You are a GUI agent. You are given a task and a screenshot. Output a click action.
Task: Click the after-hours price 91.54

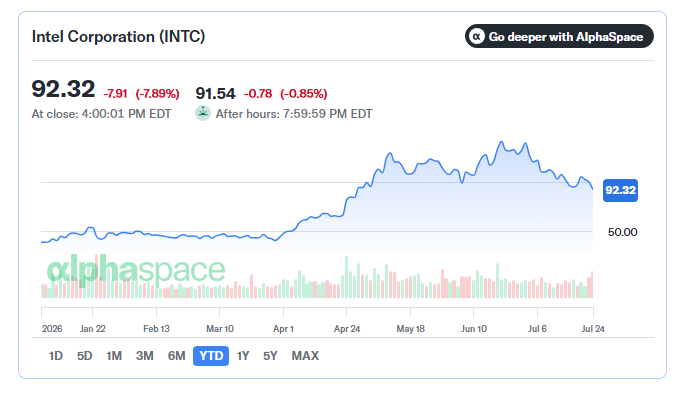215,93
